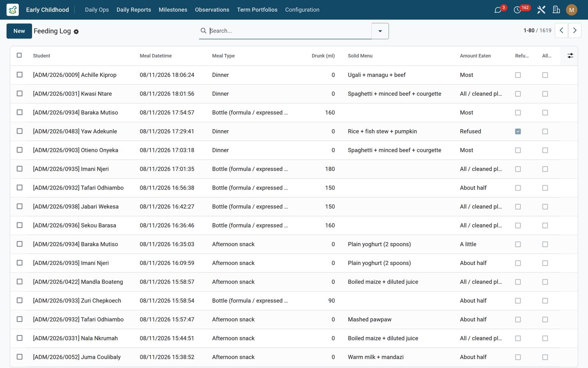Image resolution: width=588 pixels, height=368 pixels.
Task: Open the clock activities icon
Action: pyautogui.click(x=517, y=10)
